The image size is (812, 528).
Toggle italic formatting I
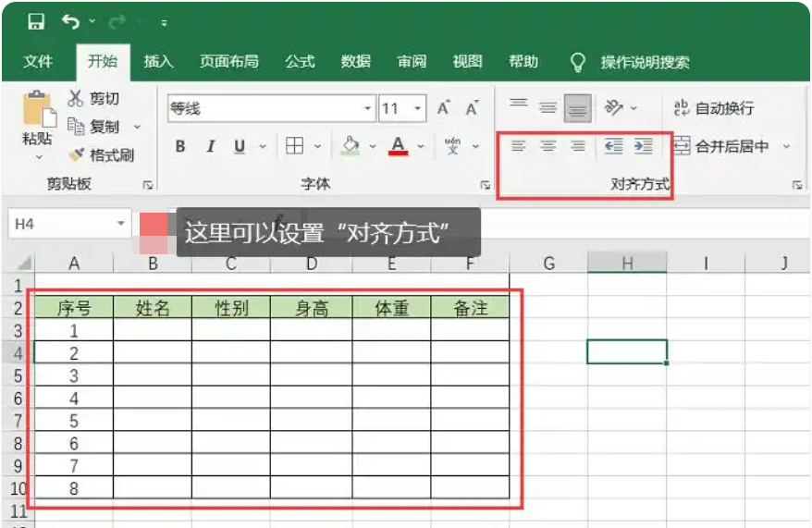pos(210,146)
